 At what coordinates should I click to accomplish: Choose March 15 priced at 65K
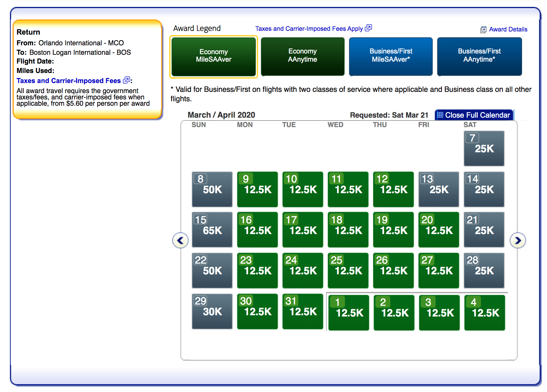point(212,229)
